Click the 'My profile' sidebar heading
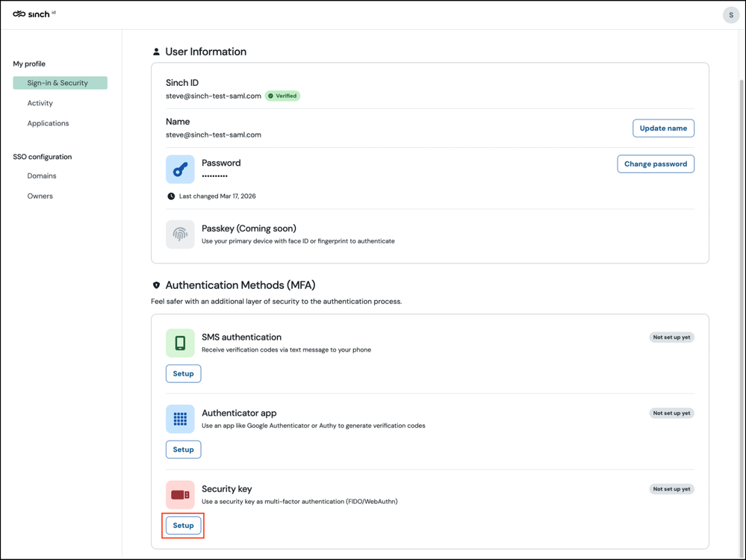This screenshot has height=560, width=746. pyautogui.click(x=29, y=63)
